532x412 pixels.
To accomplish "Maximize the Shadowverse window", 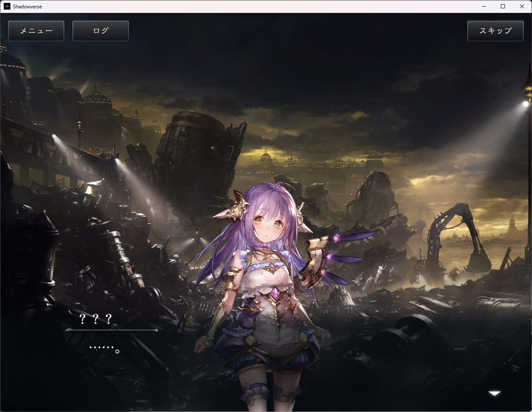I will pos(503,6).
